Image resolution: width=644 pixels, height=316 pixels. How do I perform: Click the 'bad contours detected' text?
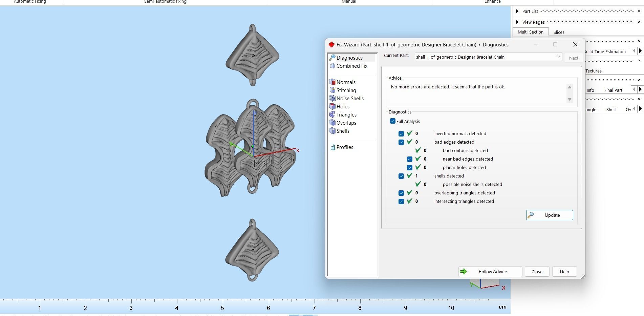(x=465, y=151)
